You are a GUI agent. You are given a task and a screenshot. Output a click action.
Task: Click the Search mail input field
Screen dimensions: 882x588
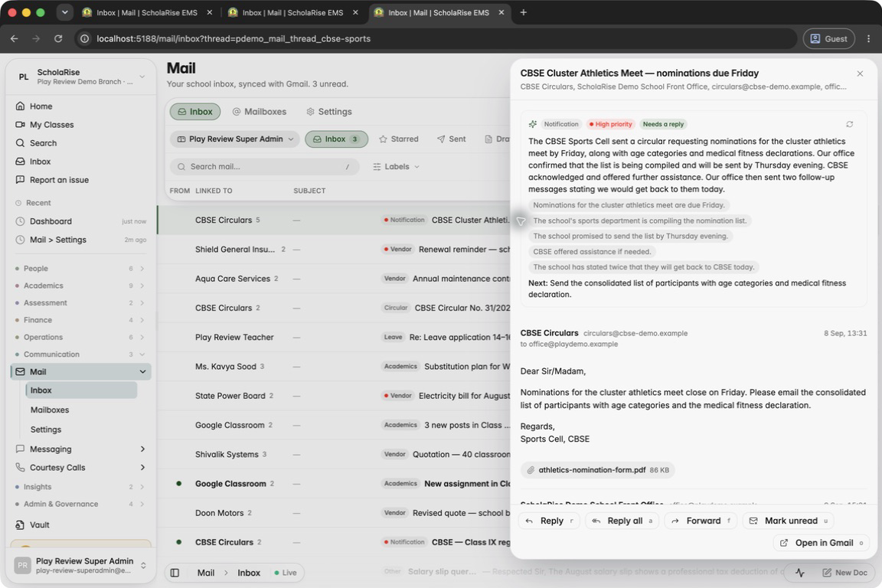[264, 167]
